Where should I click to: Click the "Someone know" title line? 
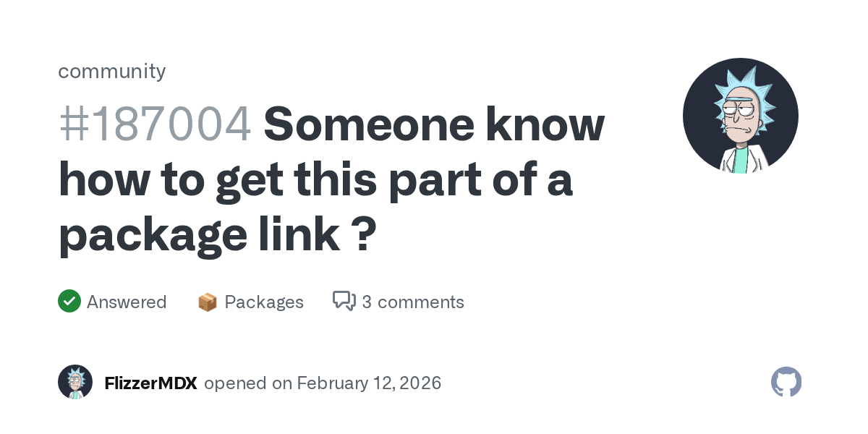pyautogui.click(x=434, y=124)
